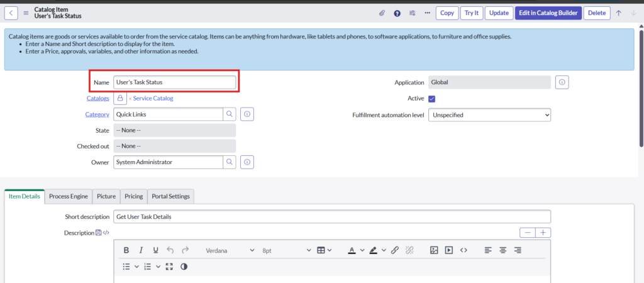Uncheck the Active checkbox
644x283 pixels.
coord(432,99)
